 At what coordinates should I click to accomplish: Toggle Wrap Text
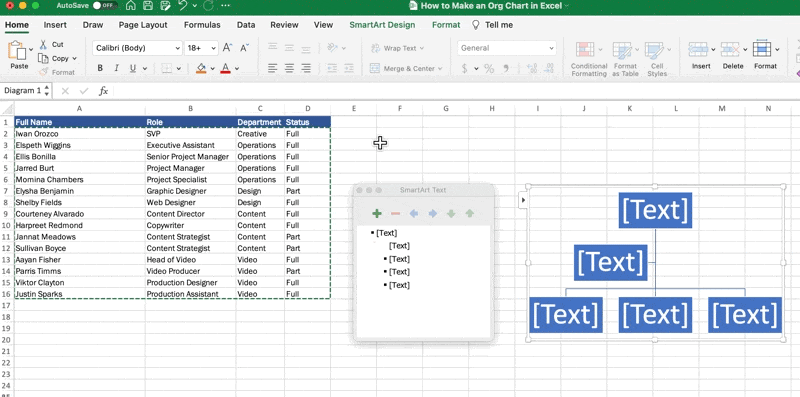tap(397, 48)
